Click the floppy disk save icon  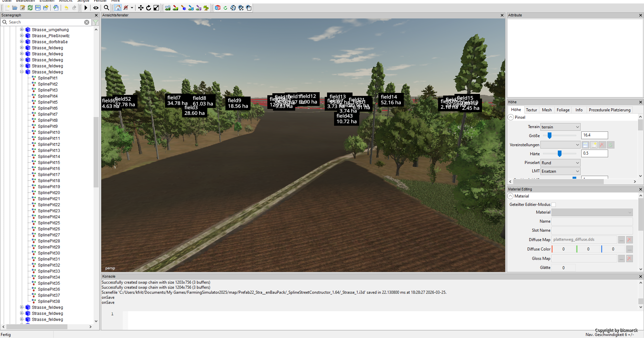coord(38,8)
